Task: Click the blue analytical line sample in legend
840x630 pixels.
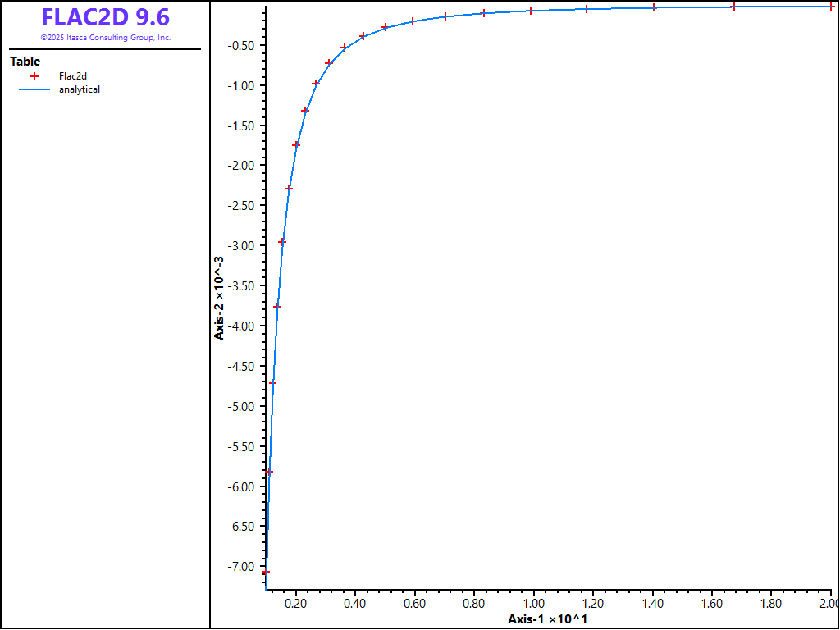Action: (34, 89)
